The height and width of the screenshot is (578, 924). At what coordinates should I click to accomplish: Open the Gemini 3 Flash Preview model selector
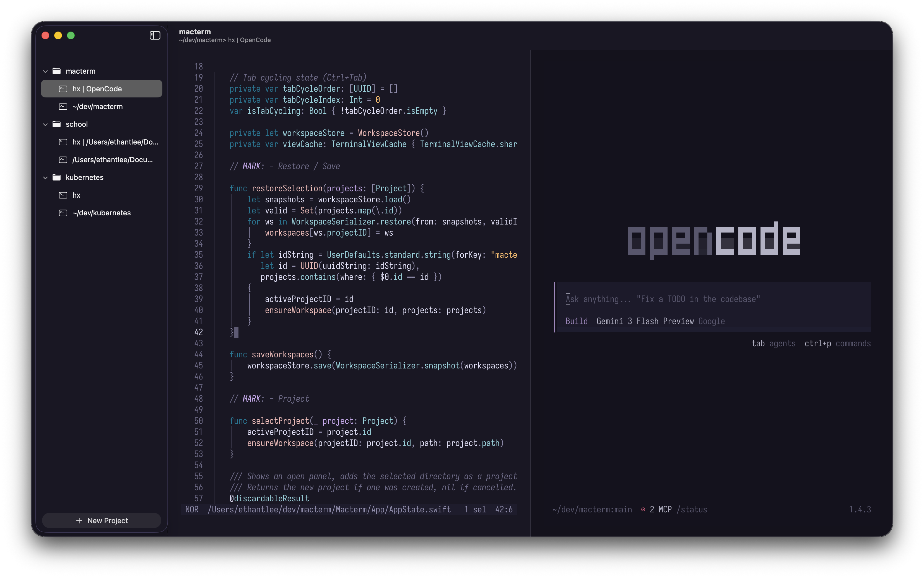645,321
